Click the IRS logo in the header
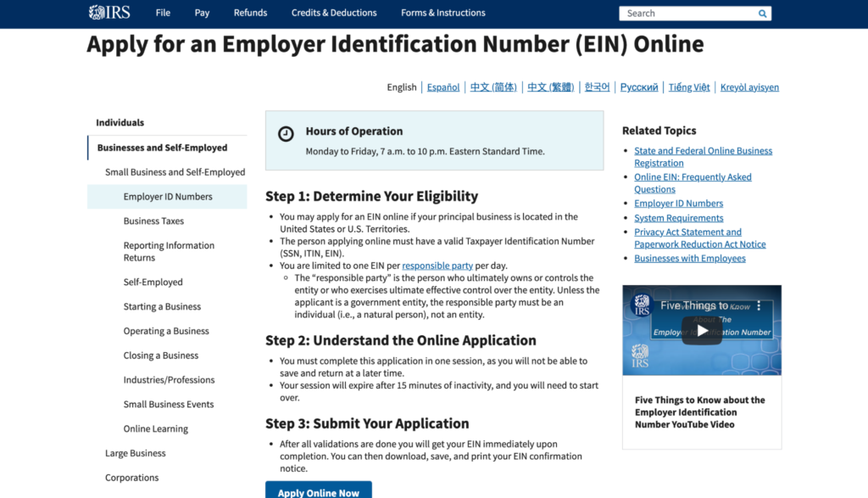The width and height of the screenshot is (868, 498). (109, 12)
